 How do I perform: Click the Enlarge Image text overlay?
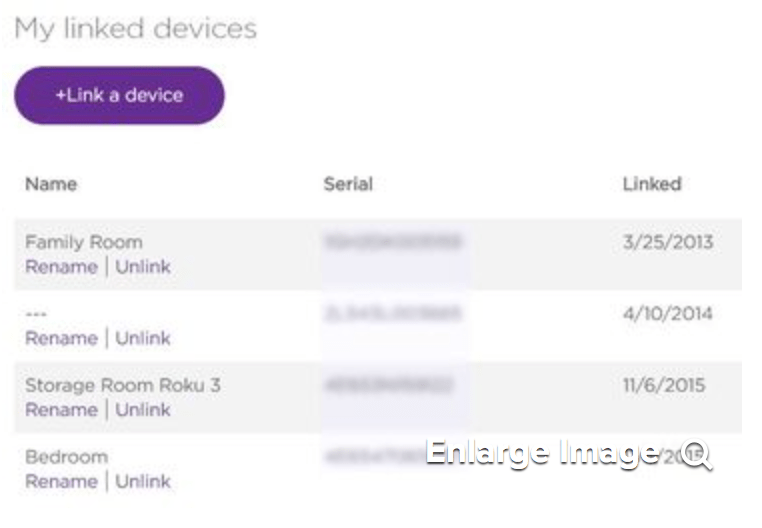(x=542, y=454)
